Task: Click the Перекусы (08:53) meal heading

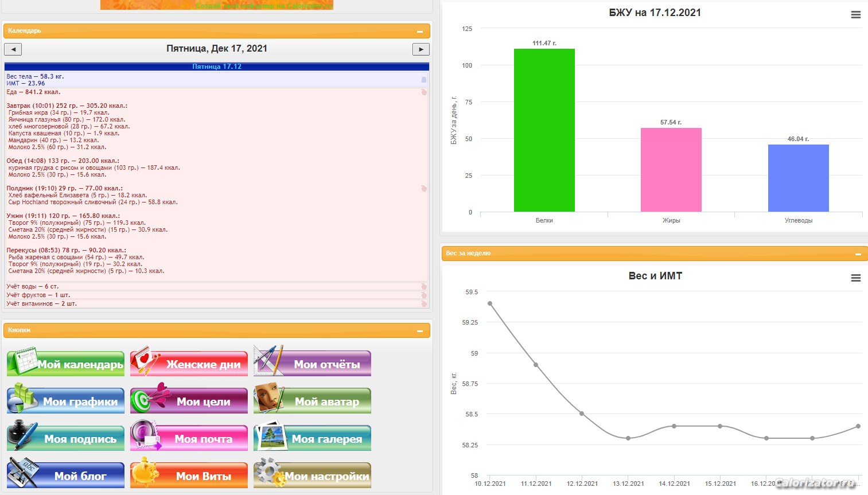Action: coord(66,250)
